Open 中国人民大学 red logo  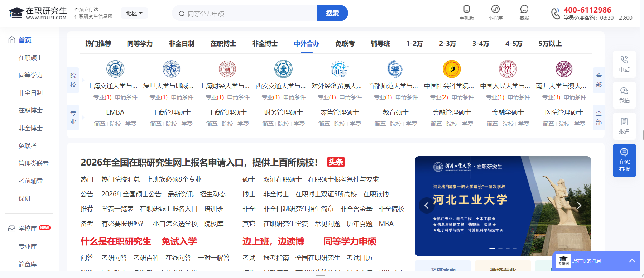508,69
